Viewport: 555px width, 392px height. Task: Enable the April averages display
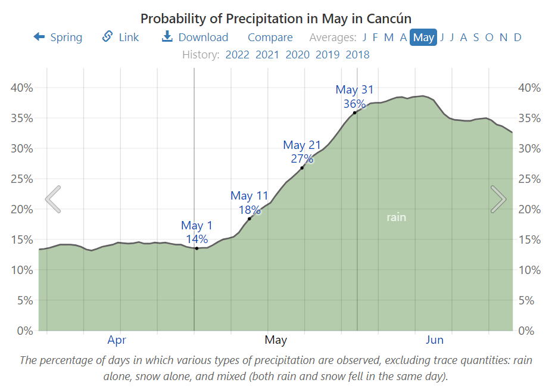click(403, 37)
